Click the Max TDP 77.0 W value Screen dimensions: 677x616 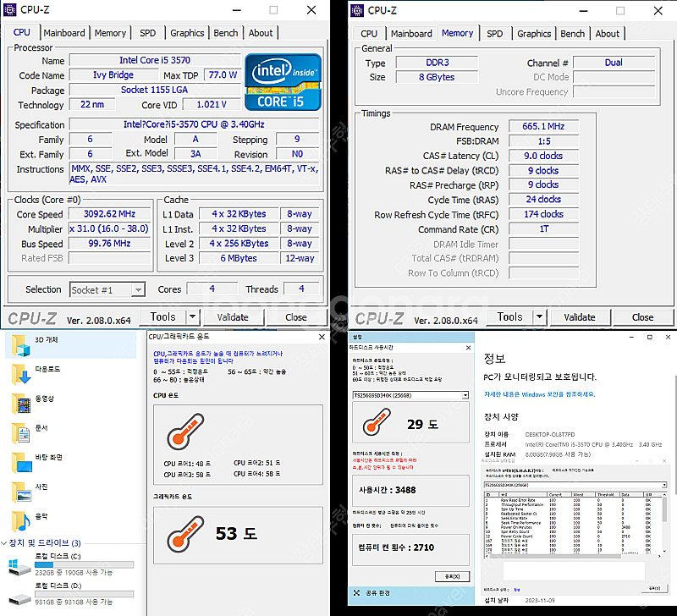click(223, 75)
